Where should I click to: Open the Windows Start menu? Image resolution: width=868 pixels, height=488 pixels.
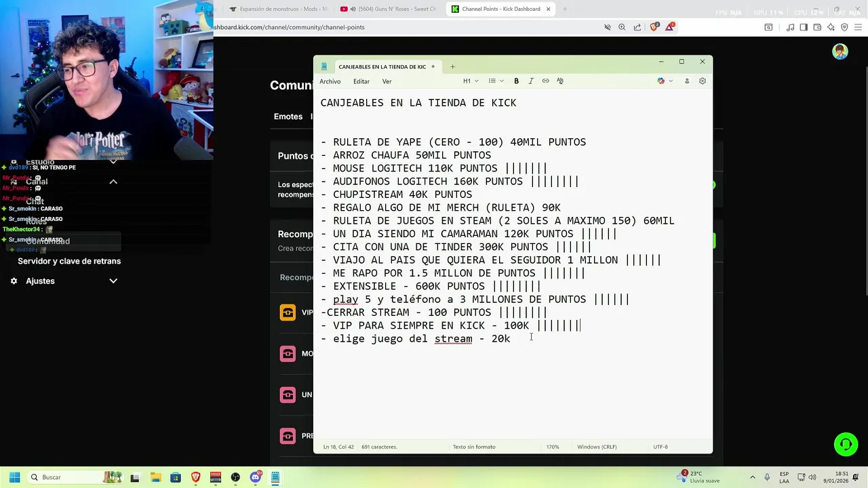tap(14, 477)
